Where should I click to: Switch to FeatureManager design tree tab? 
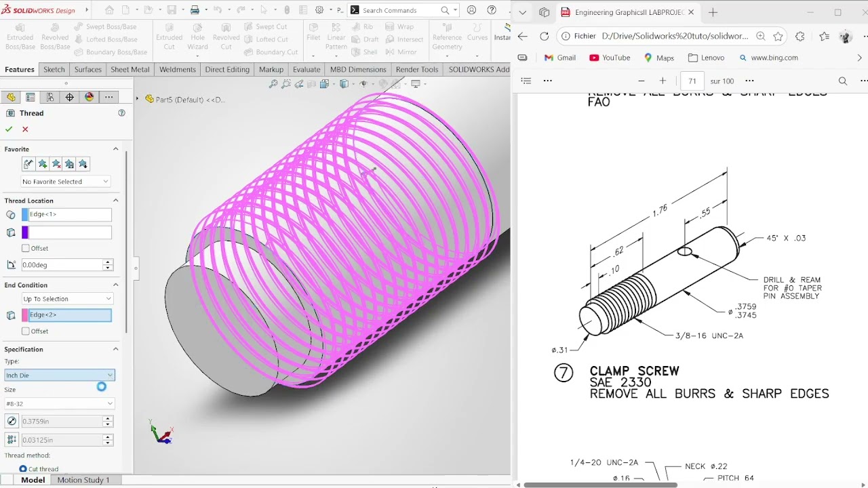11,98
